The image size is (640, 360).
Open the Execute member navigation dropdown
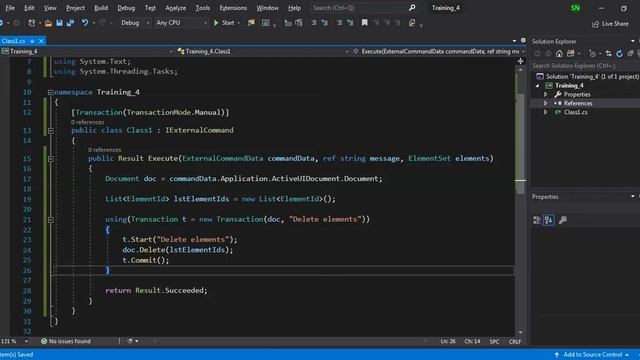(438, 51)
